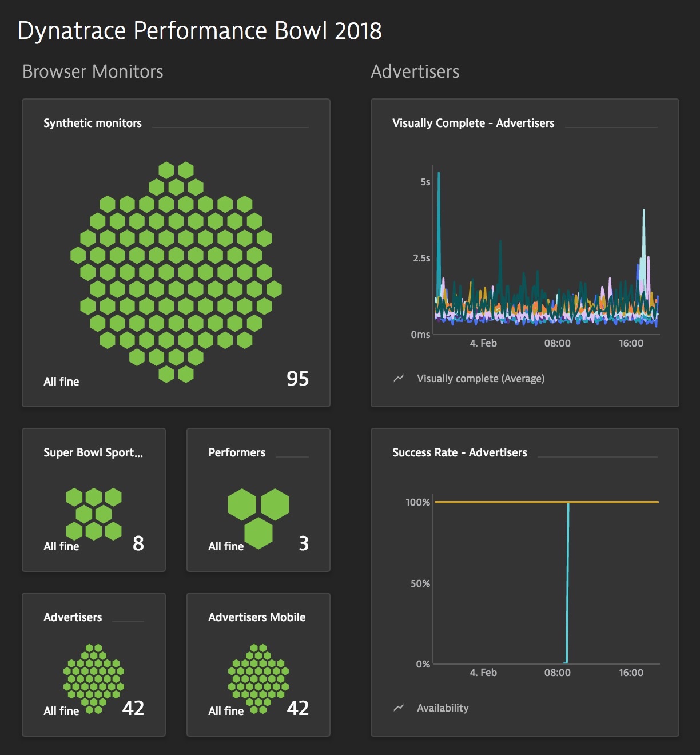Click the 50% axis label in Success Rate chart
Image resolution: width=700 pixels, height=755 pixels.
tap(420, 583)
